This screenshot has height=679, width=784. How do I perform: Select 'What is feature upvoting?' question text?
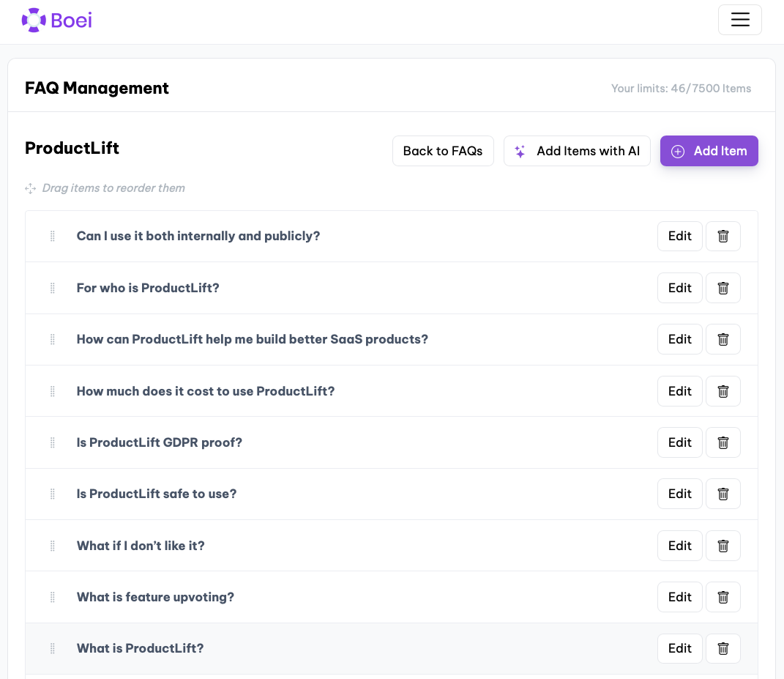pyautogui.click(x=155, y=597)
